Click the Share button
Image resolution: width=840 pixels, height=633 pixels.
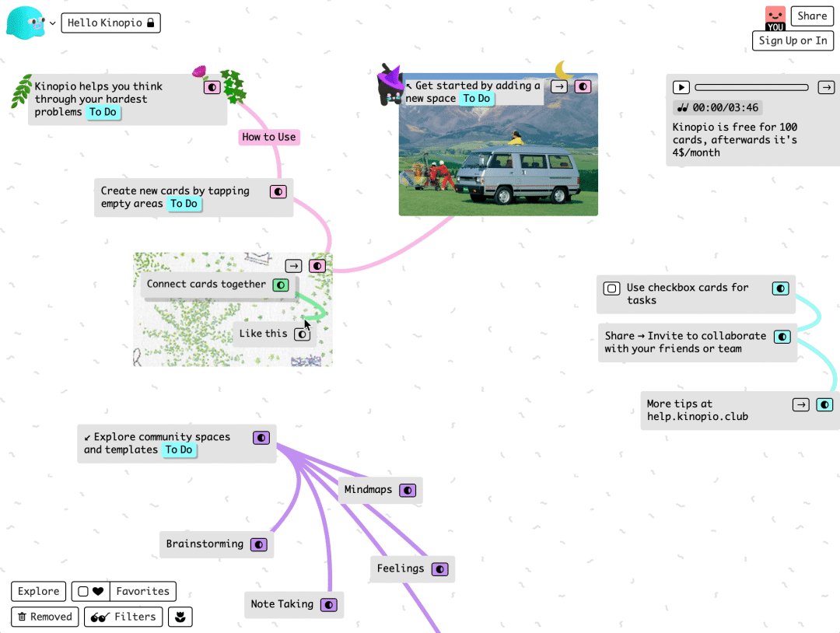click(812, 16)
